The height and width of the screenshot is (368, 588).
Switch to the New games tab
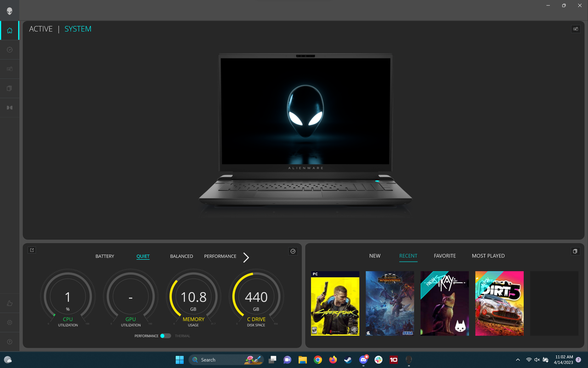tap(375, 256)
